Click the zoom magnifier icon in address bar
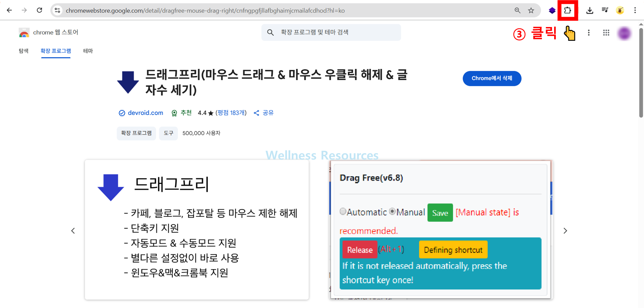The height and width of the screenshot is (308, 644). pos(517,11)
